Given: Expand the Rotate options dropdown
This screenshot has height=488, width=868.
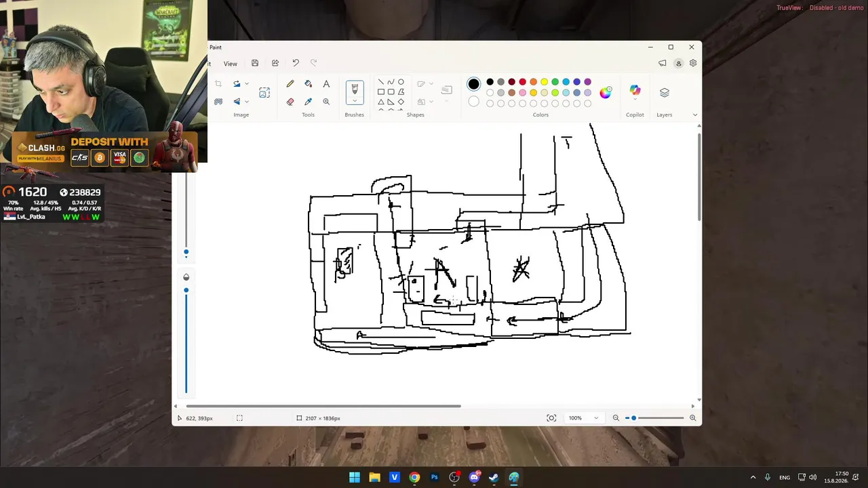Looking at the screenshot, I should pyautogui.click(x=246, y=83).
